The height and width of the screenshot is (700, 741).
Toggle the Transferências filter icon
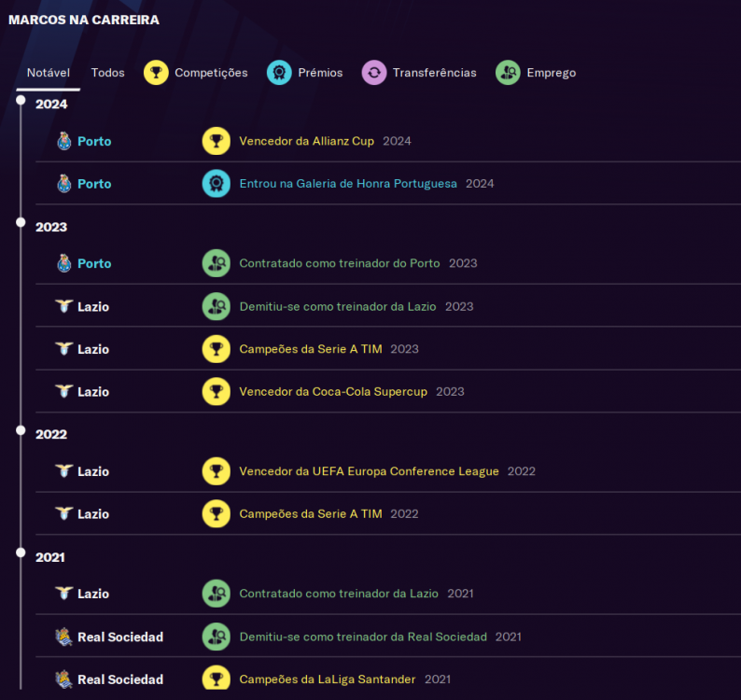pyautogui.click(x=374, y=73)
